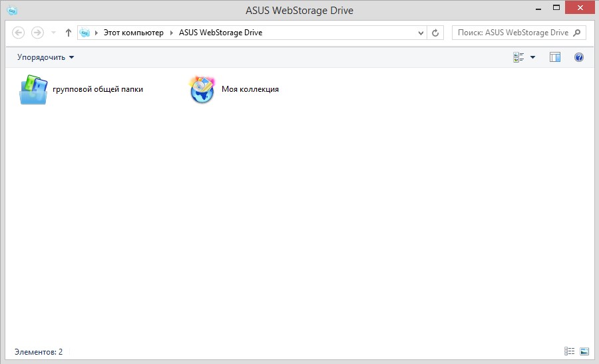The width and height of the screenshot is (599, 364).
Task: Select Этот компьютер in the address path
Action: coord(134,33)
